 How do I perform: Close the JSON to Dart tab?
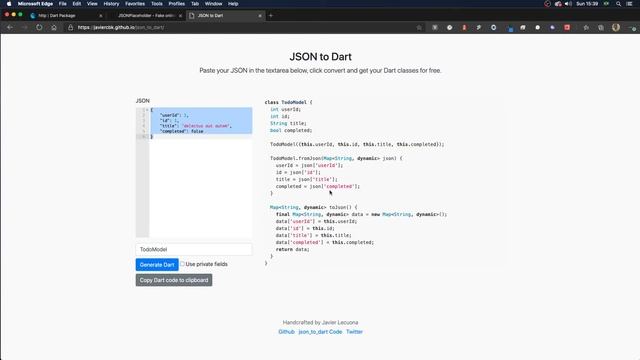260,16
